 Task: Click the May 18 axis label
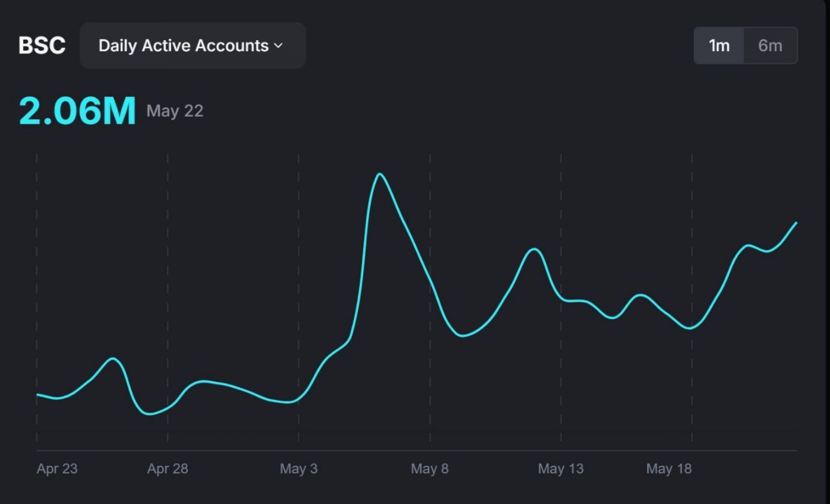pyautogui.click(x=669, y=469)
